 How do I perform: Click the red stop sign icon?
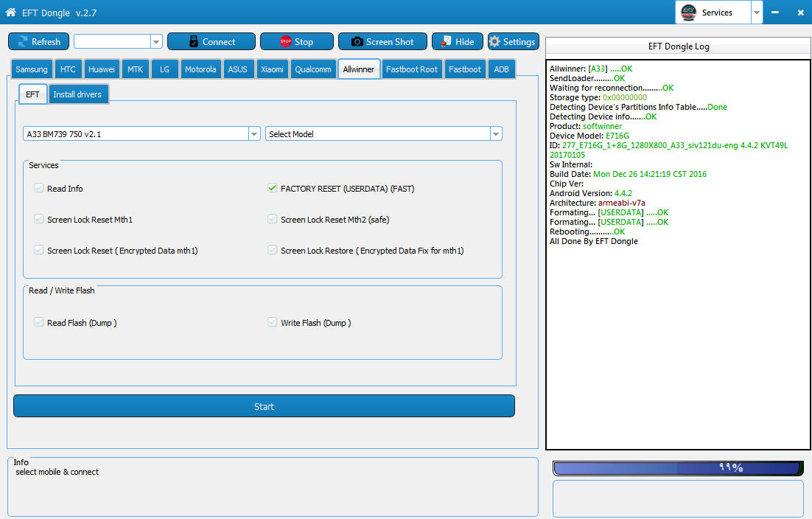click(x=285, y=41)
